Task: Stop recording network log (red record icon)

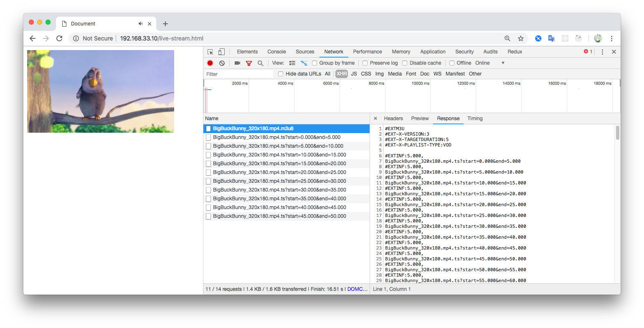Action: click(x=210, y=63)
